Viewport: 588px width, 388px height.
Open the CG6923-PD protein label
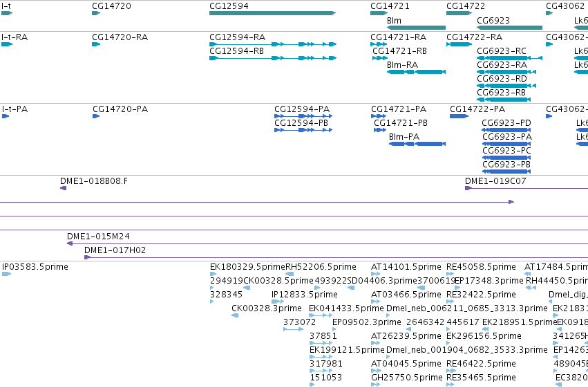point(506,123)
